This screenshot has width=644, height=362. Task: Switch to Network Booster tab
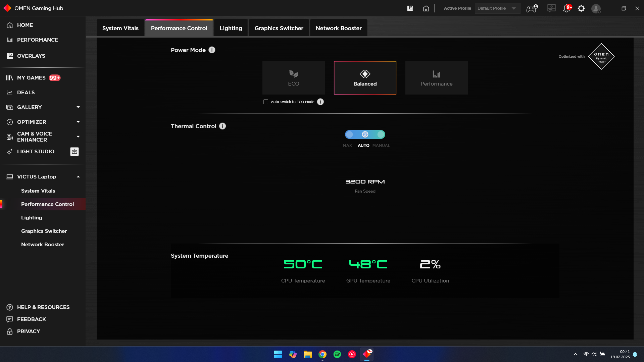point(339,28)
